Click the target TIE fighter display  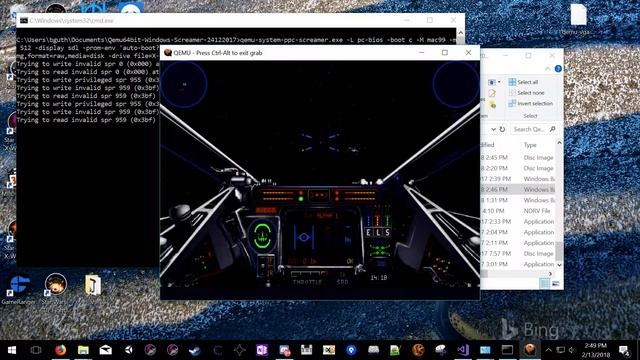[304, 237]
